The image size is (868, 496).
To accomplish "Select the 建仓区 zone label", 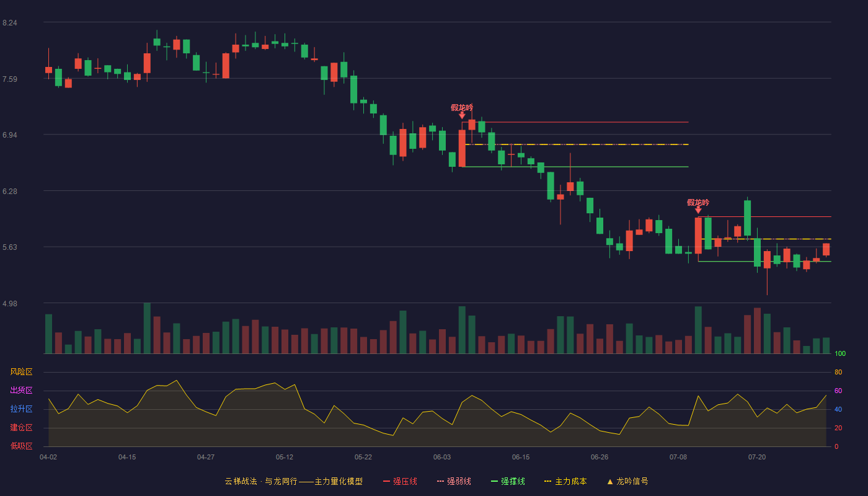I will point(21,428).
